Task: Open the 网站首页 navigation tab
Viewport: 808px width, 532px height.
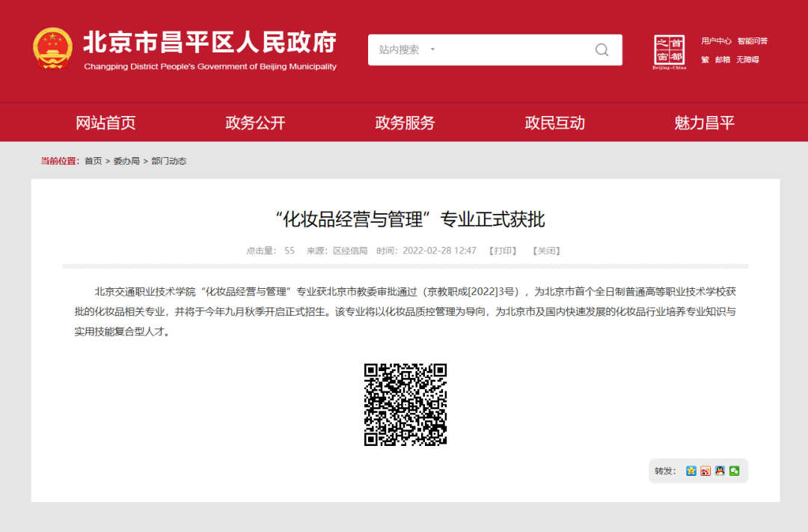Action: 105,123
